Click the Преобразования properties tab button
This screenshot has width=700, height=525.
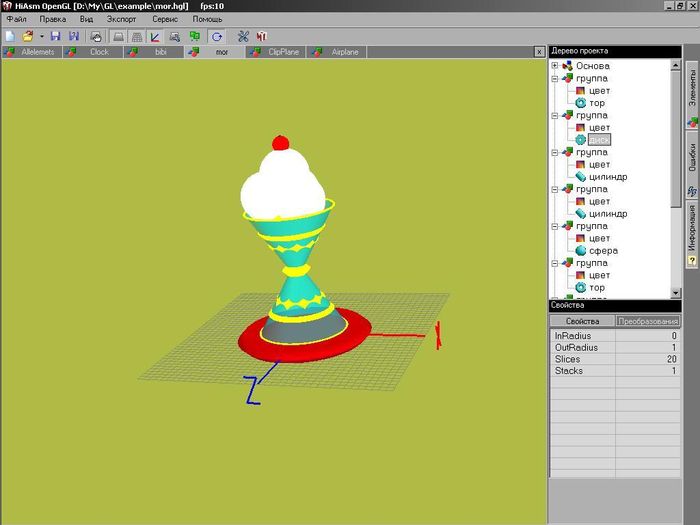point(648,321)
